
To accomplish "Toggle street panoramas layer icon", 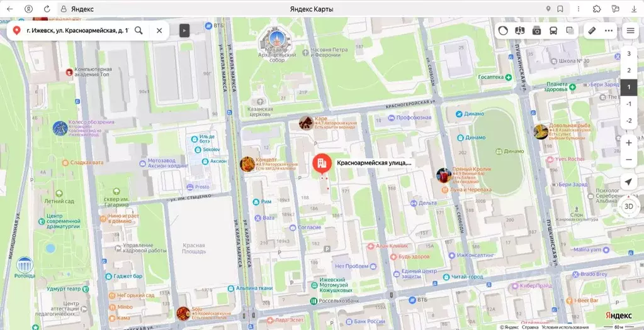I will pos(520,30).
